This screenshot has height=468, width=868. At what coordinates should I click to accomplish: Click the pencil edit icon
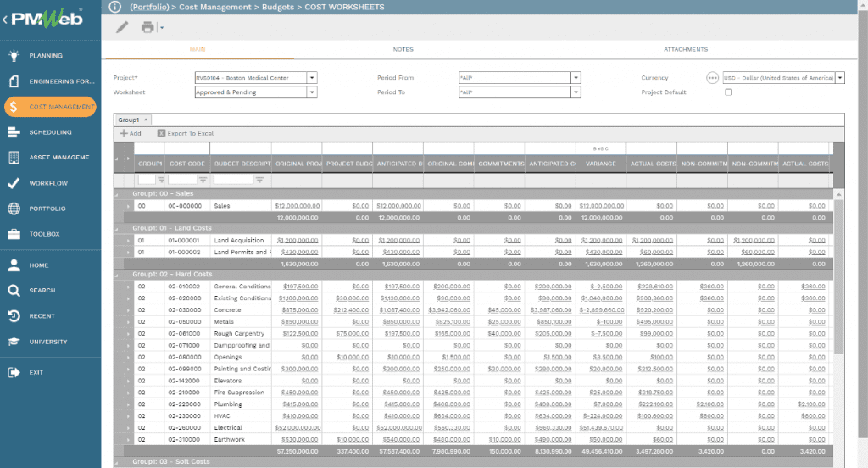tap(122, 27)
